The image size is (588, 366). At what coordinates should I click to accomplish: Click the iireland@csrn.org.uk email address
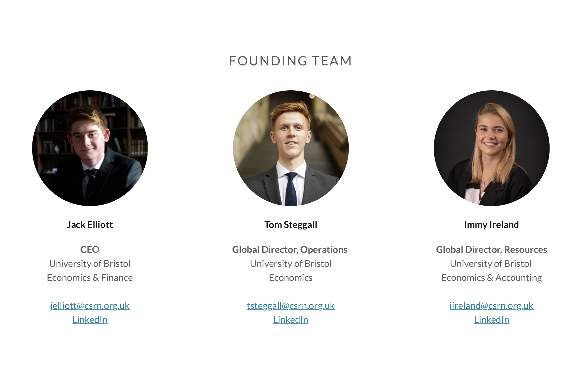point(491,306)
